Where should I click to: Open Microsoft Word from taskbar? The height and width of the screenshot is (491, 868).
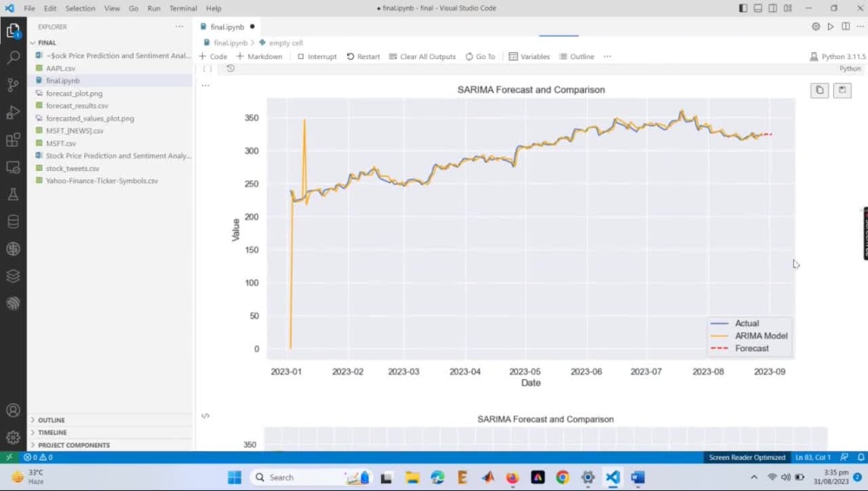tap(638, 477)
